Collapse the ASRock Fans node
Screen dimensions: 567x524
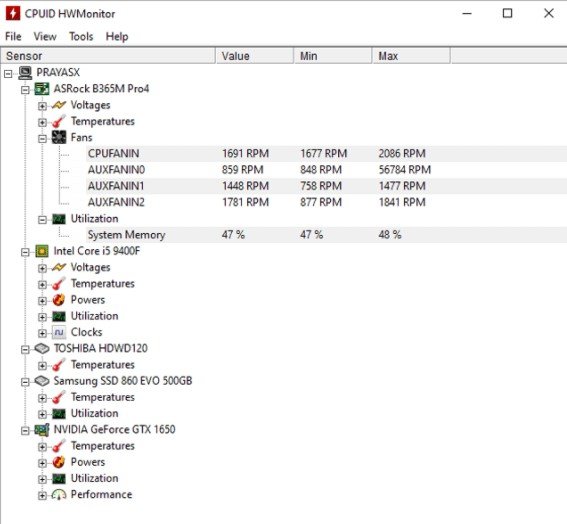pyautogui.click(x=42, y=139)
